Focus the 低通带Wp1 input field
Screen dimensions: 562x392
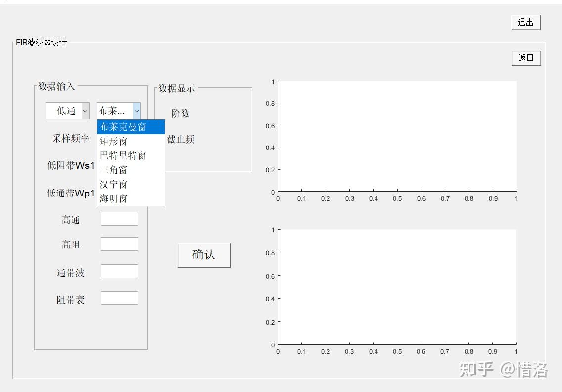[119, 193]
